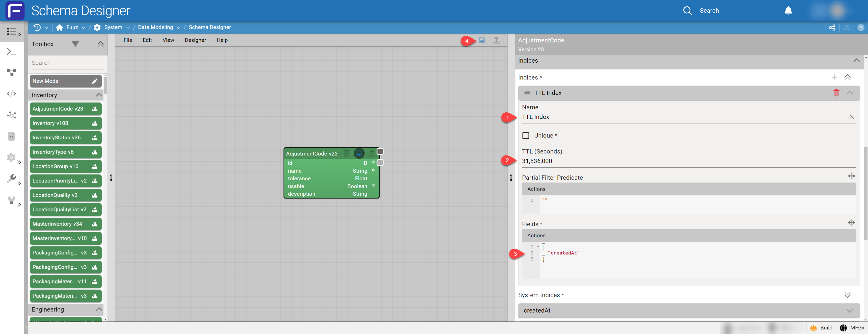The image size is (868, 334).
Task: Open the File menu
Action: coord(128,40)
